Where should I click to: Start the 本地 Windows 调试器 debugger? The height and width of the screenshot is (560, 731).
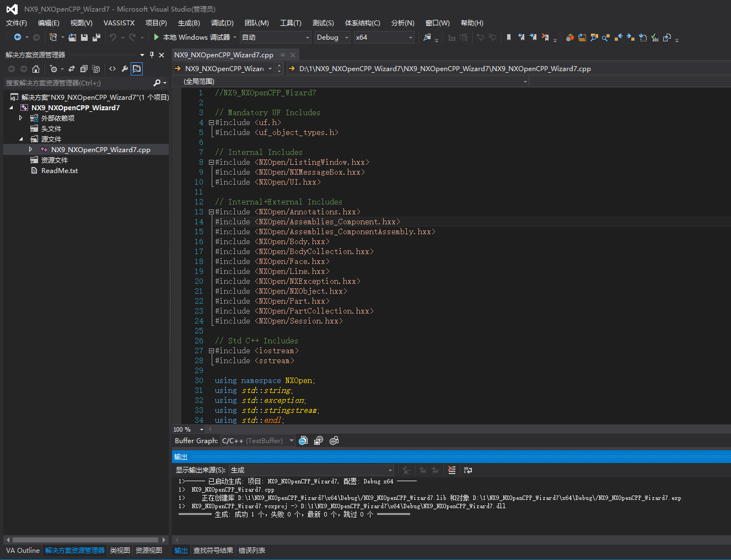[192, 37]
